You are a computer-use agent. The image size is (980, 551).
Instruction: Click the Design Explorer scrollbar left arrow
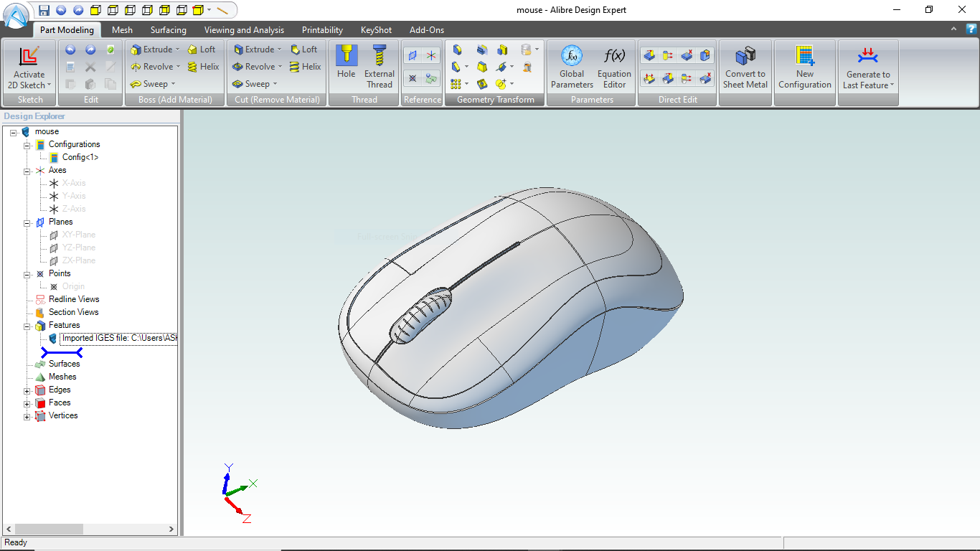click(9, 529)
